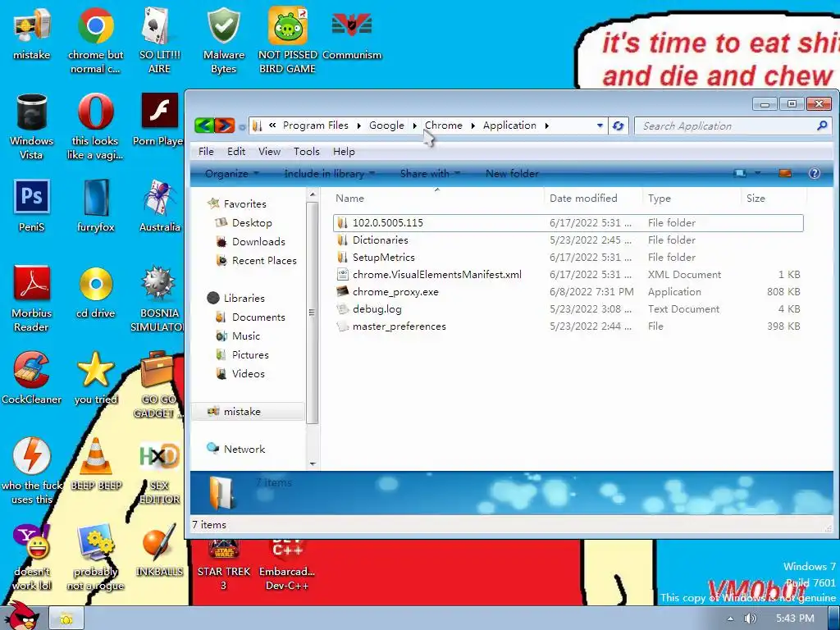Open the views dropdown arrow in toolbar
Image resolution: width=840 pixels, height=630 pixels.
pos(757,173)
